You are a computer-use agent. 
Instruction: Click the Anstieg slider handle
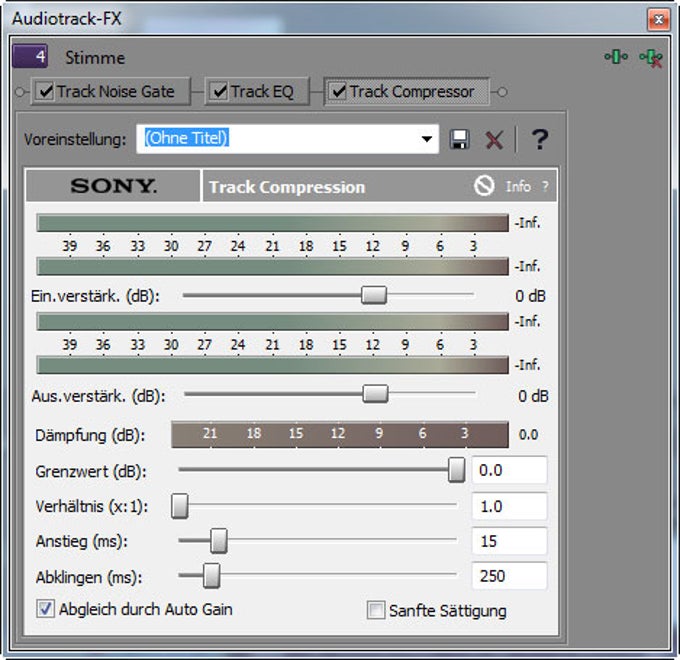pyautogui.click(x=219, y=541)
